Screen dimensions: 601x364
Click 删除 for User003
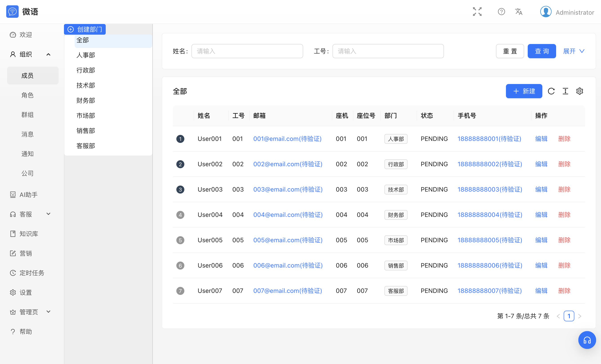(564, 189)
